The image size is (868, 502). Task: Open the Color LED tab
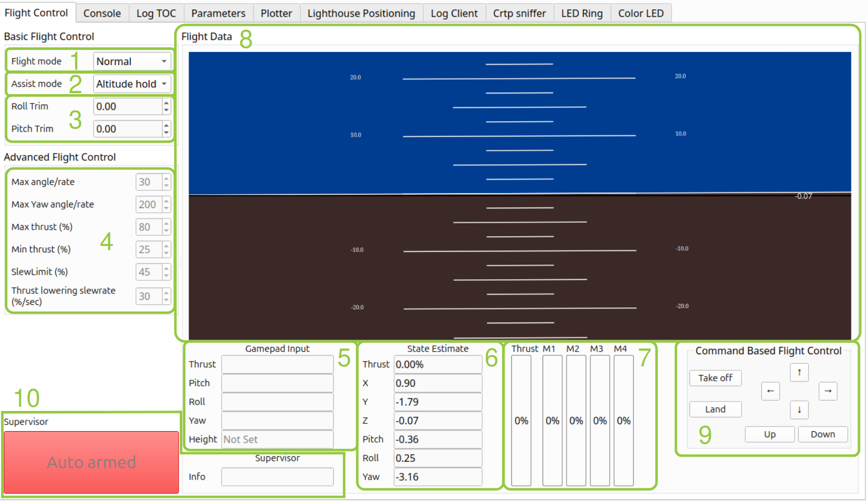(x=641, y=13)
